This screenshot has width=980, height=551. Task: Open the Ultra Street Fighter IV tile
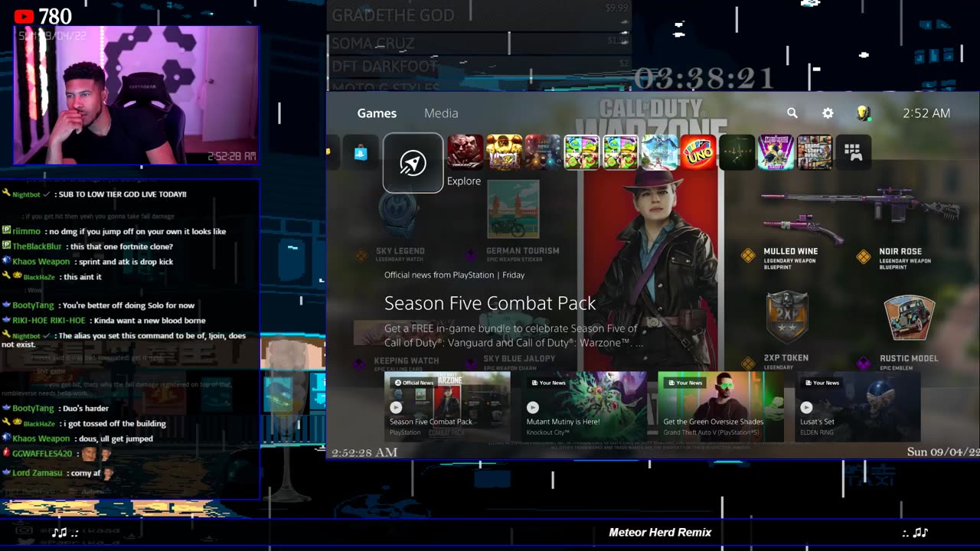click(505, 152)
